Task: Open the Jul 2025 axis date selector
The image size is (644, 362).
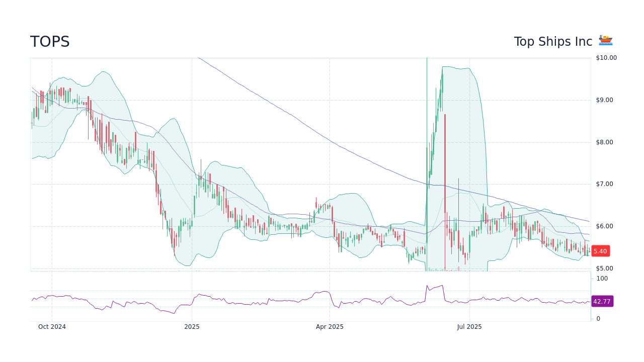Action: click(469, 326)
